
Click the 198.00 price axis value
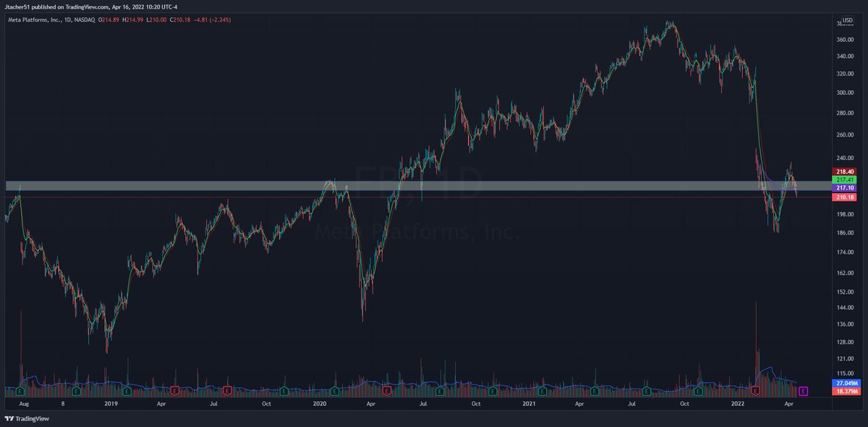click(x=846, y=214)
